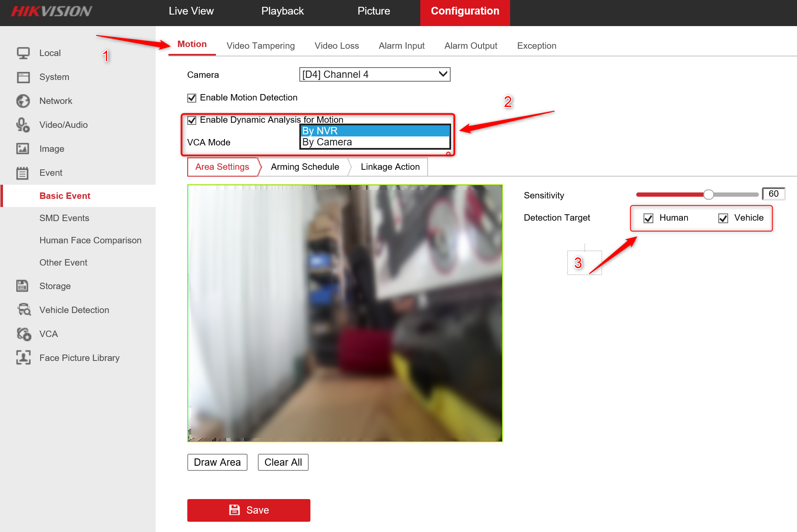797x532 pixels.
Task: Click the Storage disk icon
Action: [x=23, y=286]
